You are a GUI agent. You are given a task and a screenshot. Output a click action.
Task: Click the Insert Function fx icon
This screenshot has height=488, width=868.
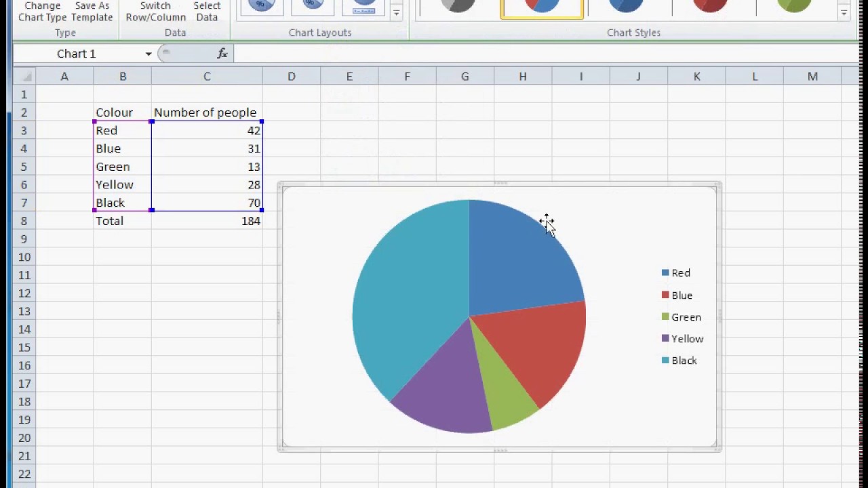coord(222,54)
